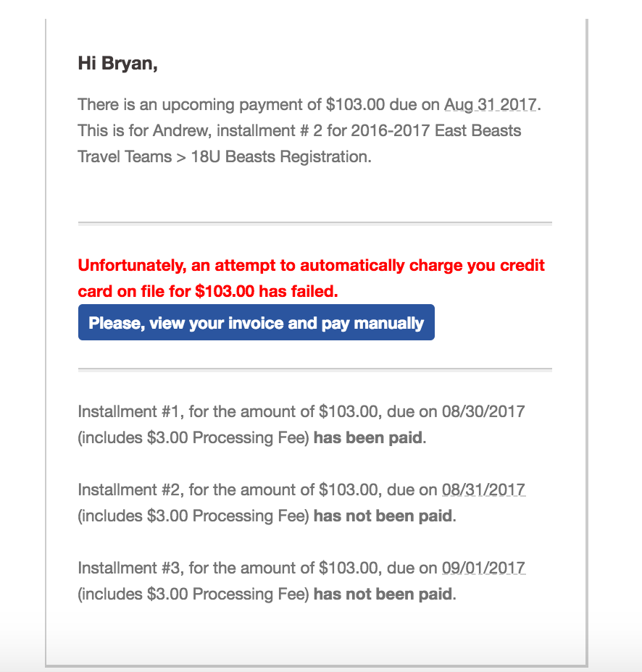Click the Installment #2 label text
Screen dimensions: 642x672
click(x=128, y=490)
